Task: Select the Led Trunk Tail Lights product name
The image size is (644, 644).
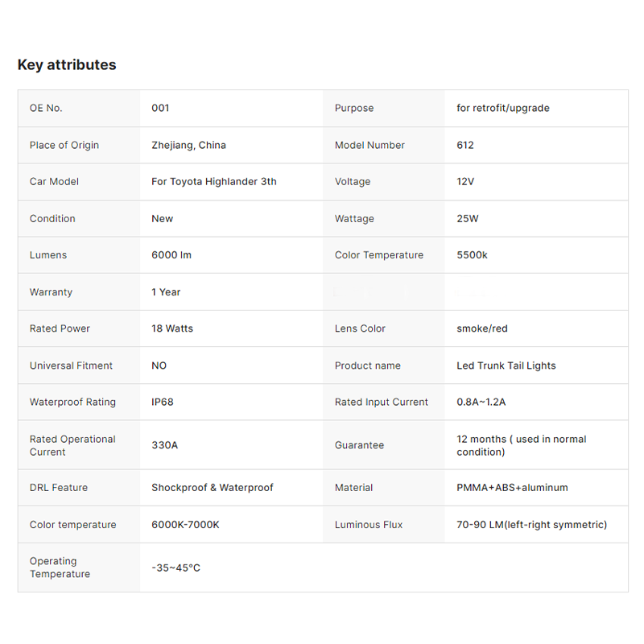Action: 506,365
